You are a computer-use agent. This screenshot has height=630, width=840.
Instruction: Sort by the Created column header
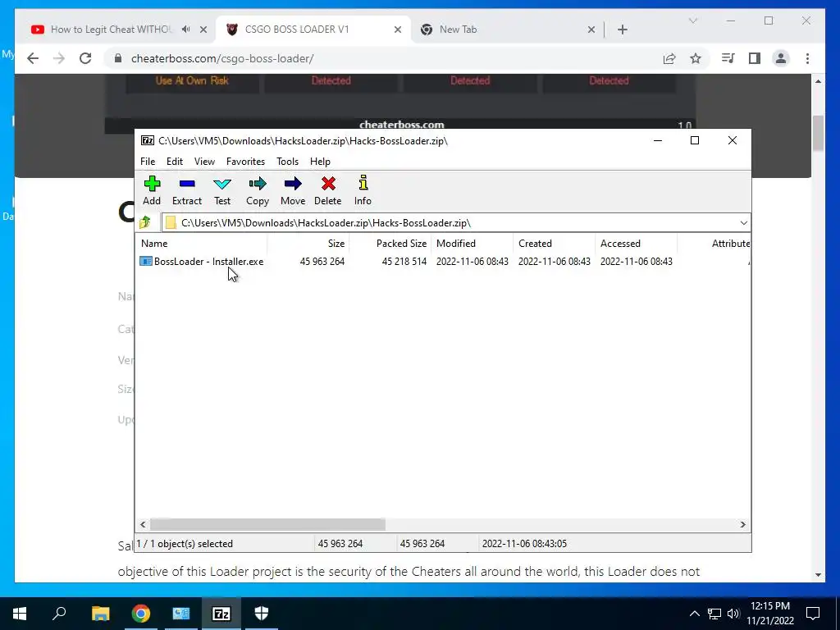coord(555,243)
